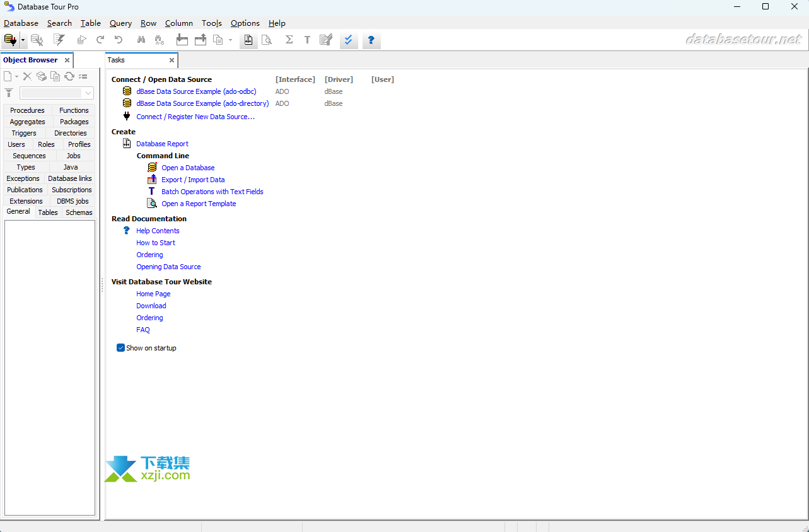This screenshot has width=809, height=532.
Task: Click the T text operations toolbar icon
Action: coord(307,40)
